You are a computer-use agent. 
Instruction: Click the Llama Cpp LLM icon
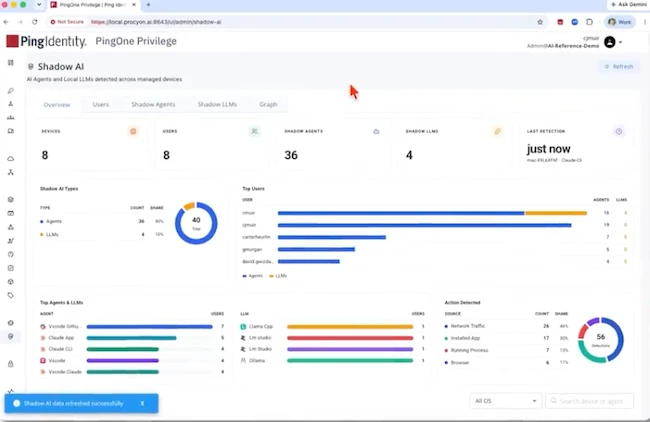click(243, 327)
